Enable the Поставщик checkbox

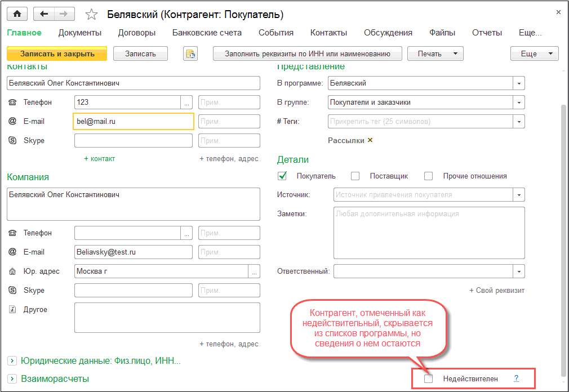point(355,176)
